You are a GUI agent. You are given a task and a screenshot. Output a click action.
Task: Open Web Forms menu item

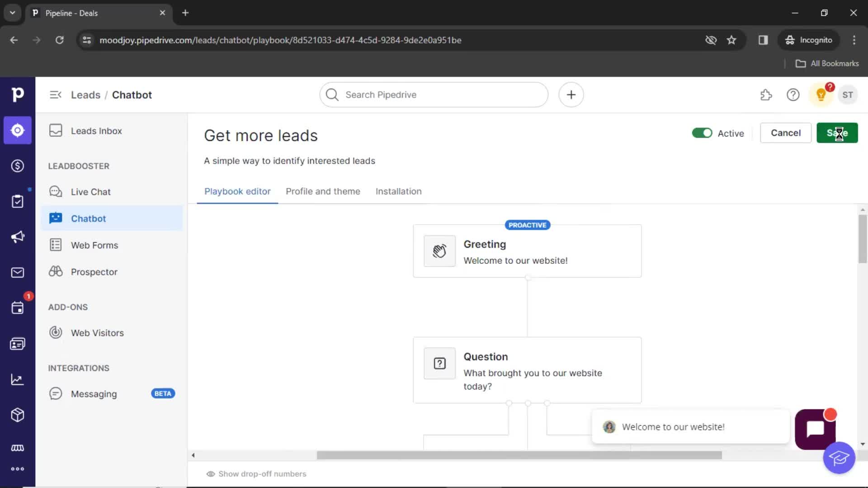(x=112, y=245)
